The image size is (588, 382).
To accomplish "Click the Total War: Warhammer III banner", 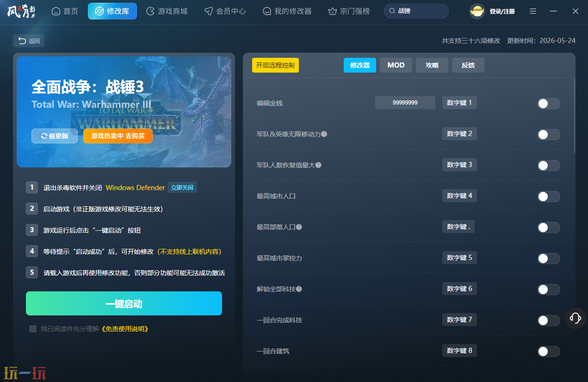I will click(x=124, y=111).
